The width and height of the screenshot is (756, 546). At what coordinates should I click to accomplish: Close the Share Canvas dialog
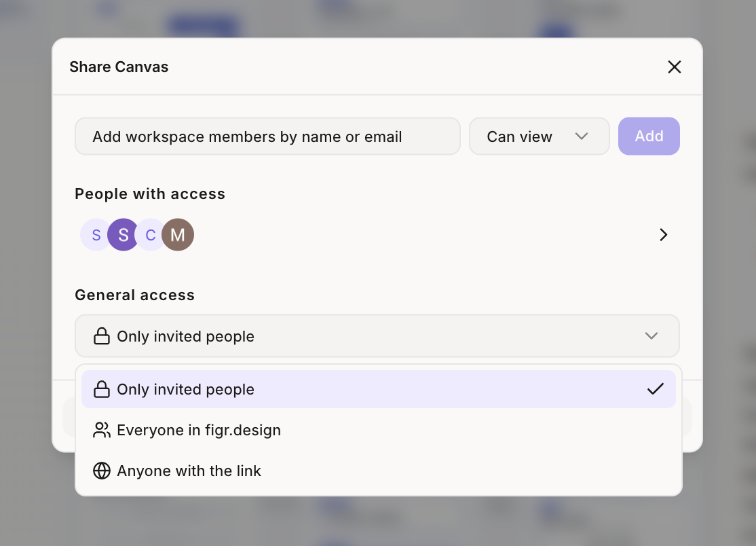[674, 67]
